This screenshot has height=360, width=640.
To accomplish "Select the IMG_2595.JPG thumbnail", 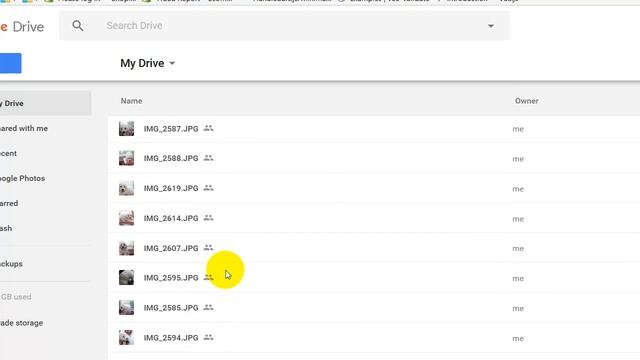I will click(126, 278).
